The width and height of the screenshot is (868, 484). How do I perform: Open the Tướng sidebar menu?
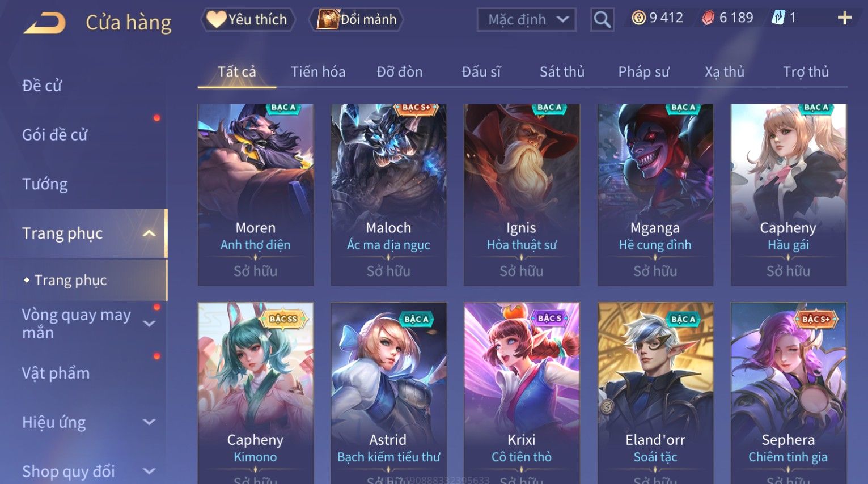45,184
